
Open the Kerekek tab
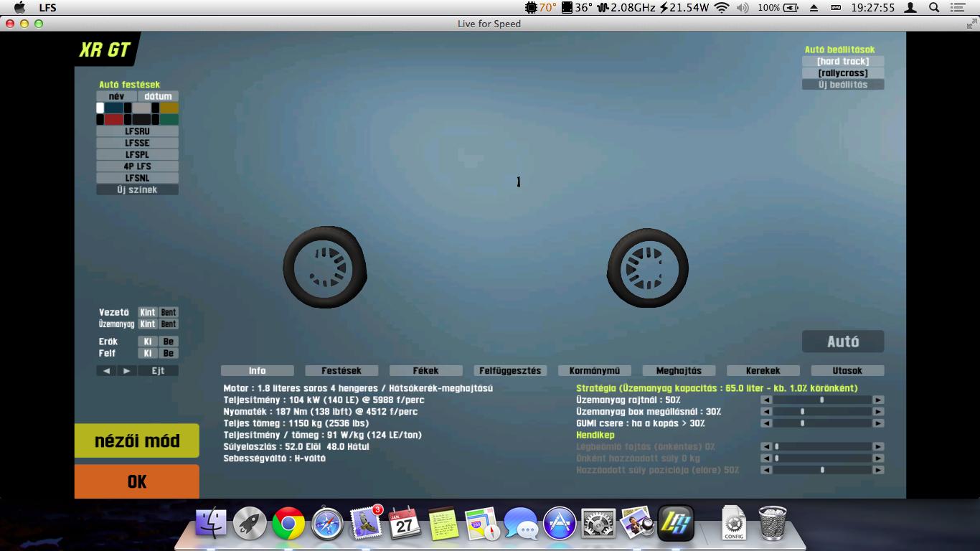(x=763, y=371)
